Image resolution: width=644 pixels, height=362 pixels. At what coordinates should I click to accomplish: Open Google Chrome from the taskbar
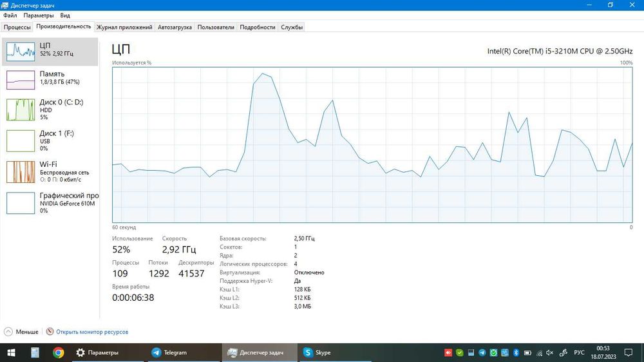(x=59, y=352)
